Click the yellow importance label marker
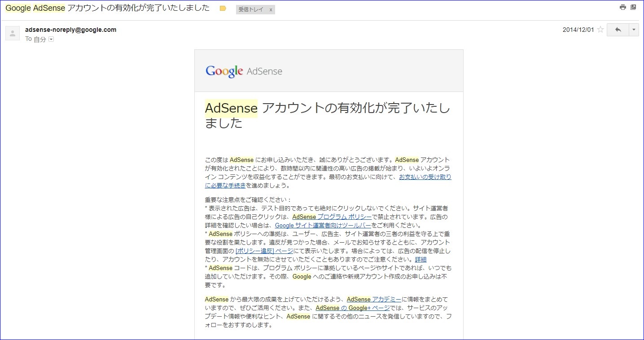Screen dimensions: 644x340 (223, 9)
